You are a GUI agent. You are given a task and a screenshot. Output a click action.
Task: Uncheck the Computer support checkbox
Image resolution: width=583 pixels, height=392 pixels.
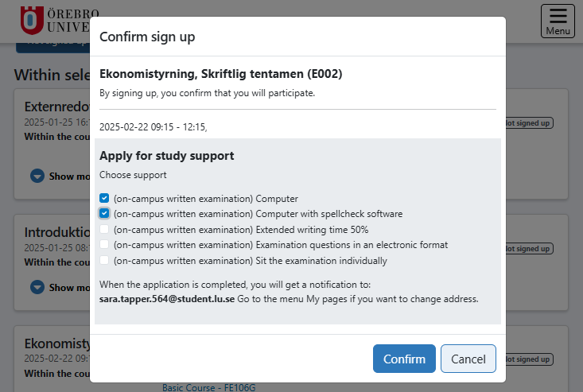pyautogui.click(x=105, y=199)
